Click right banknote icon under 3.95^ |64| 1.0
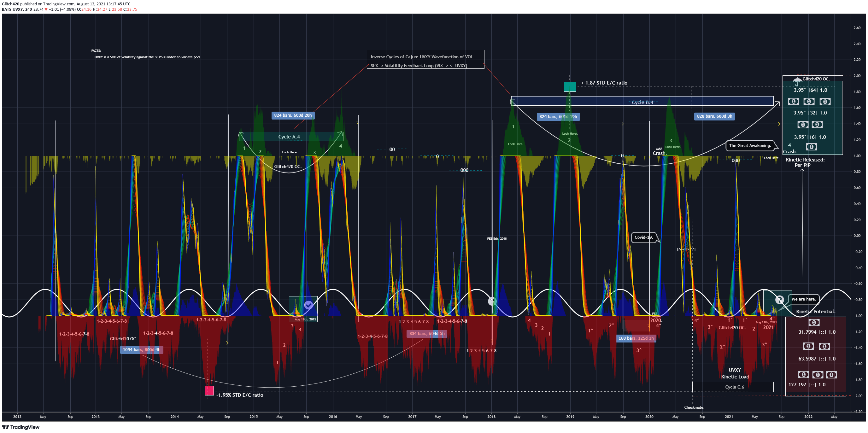The height and width of the screenshot is (433, 868). click(x=825, y=102)
